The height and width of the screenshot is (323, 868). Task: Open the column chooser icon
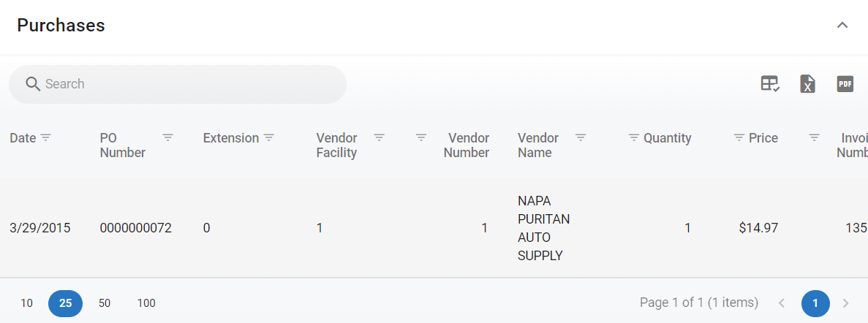coord(770,84)
